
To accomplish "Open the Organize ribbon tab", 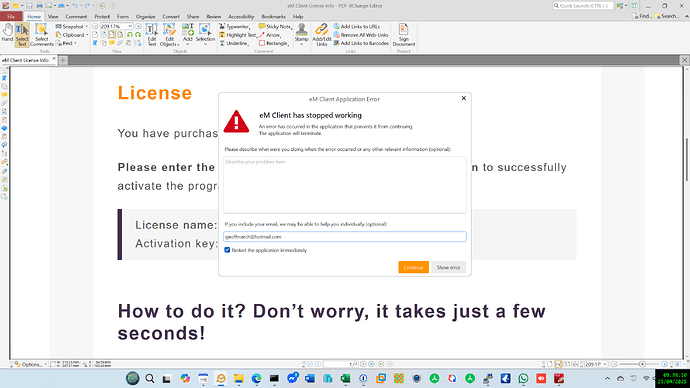I will [145, 16].
